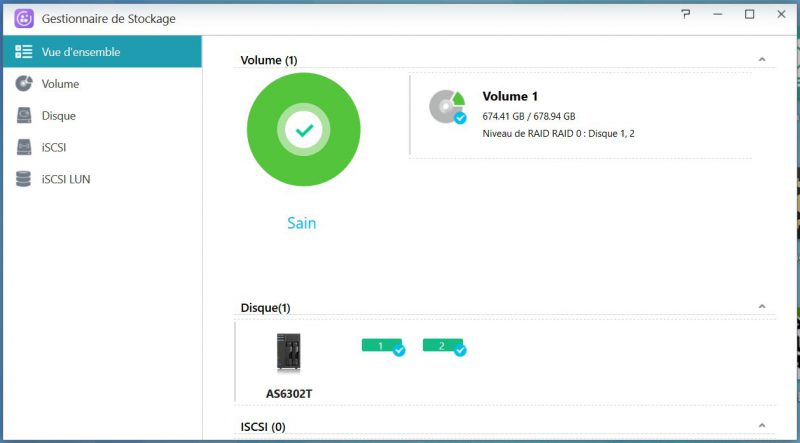The image size is (800, 443).
Task: Select the Volume 1 title
Action: pos(510,96)
